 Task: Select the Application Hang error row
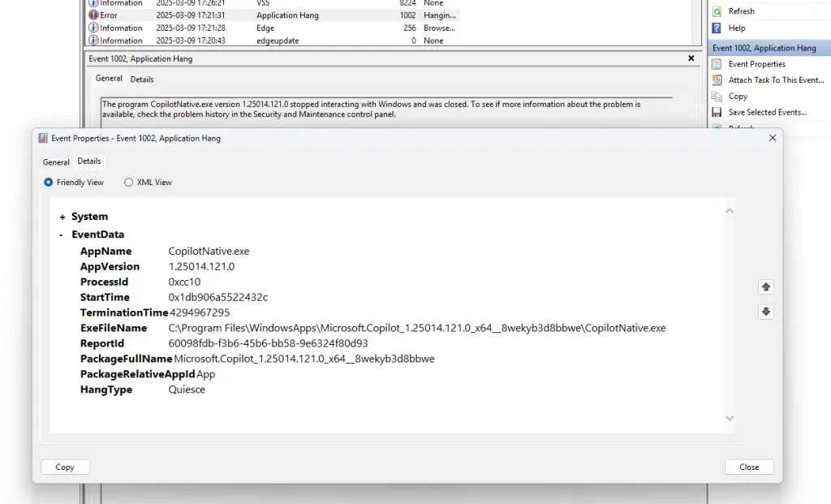pyautogui.click(x=287, y=15)
